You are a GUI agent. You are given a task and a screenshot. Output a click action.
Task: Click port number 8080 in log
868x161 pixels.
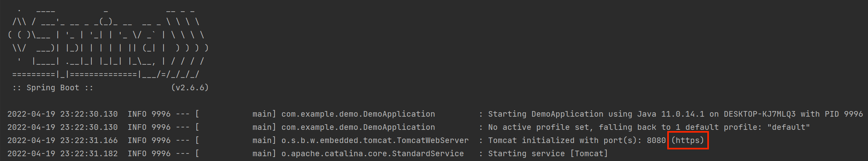click(x=656, y=141)
